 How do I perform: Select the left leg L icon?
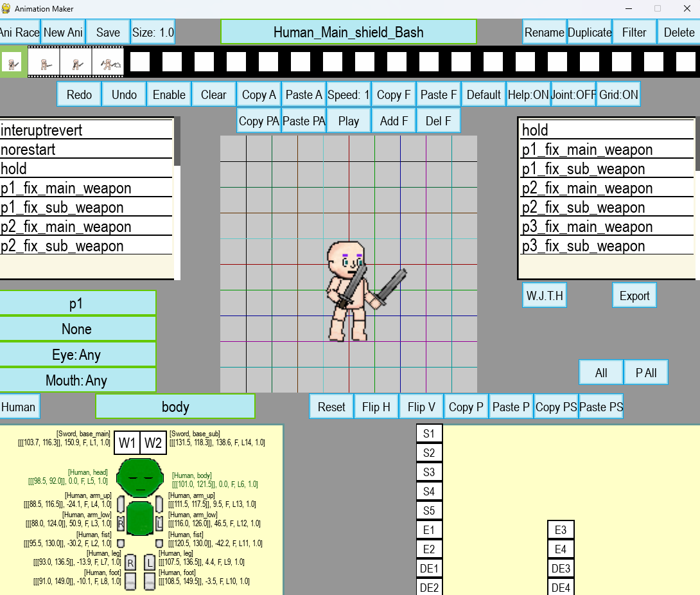coord(150,563)
